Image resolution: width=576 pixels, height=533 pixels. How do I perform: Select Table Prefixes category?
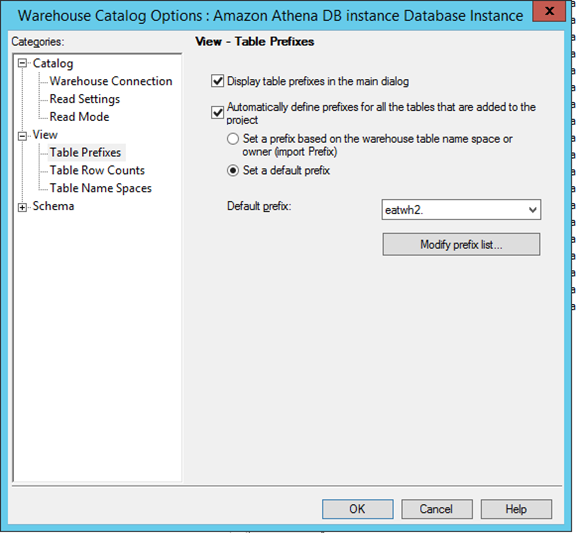[x=86, y=152]
